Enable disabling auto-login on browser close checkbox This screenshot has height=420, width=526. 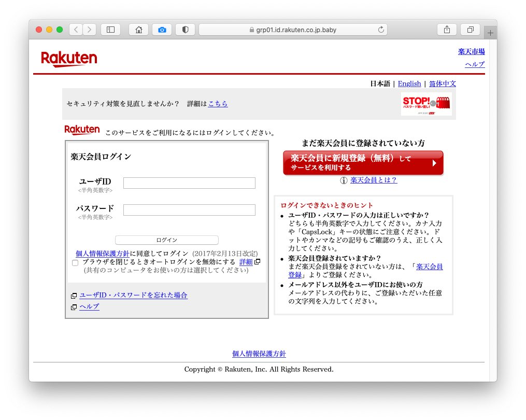[x=75, y=262]
